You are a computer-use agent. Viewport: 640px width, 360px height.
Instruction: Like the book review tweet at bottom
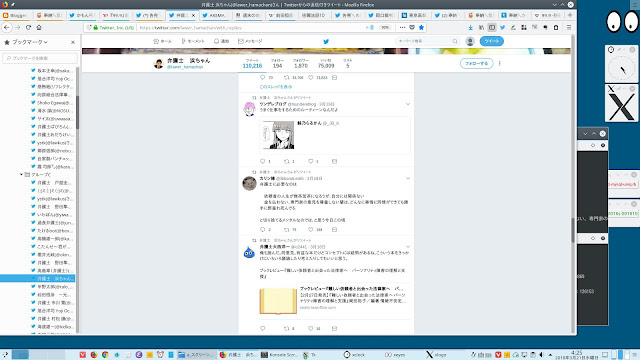(311, 328)
